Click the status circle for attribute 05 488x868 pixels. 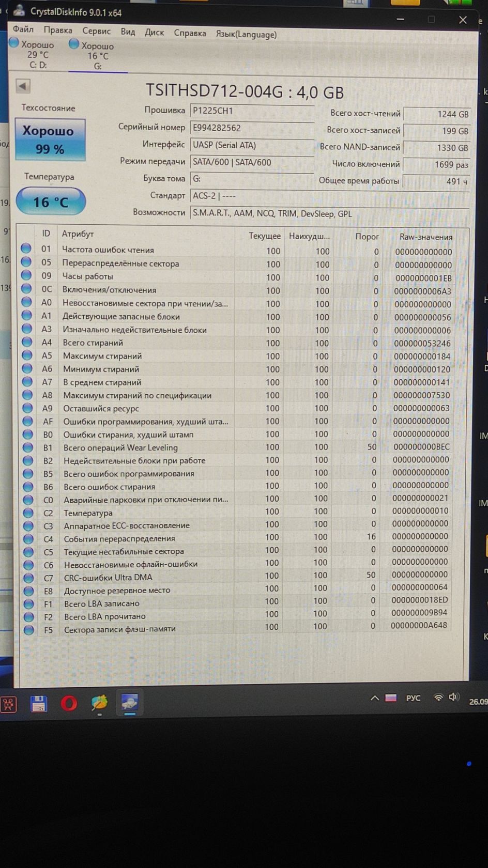click(26, 262)
